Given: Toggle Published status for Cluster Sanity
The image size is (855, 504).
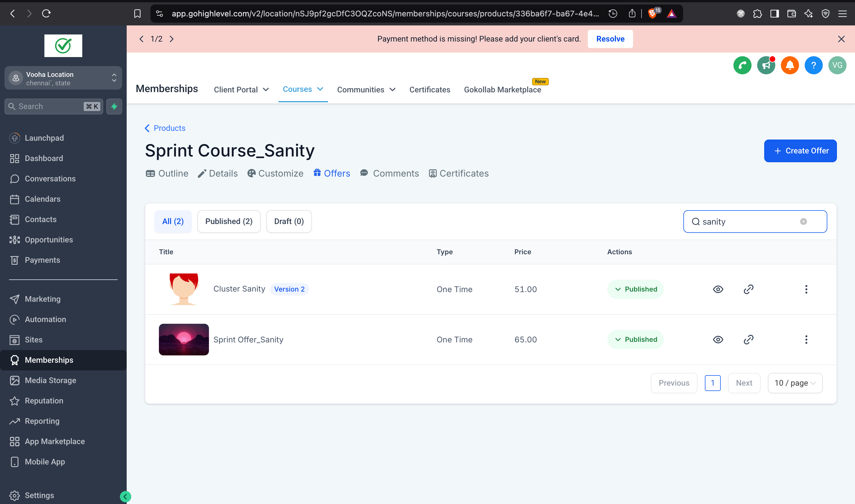Looking at the screenshot, I should [x=636, y=289].
